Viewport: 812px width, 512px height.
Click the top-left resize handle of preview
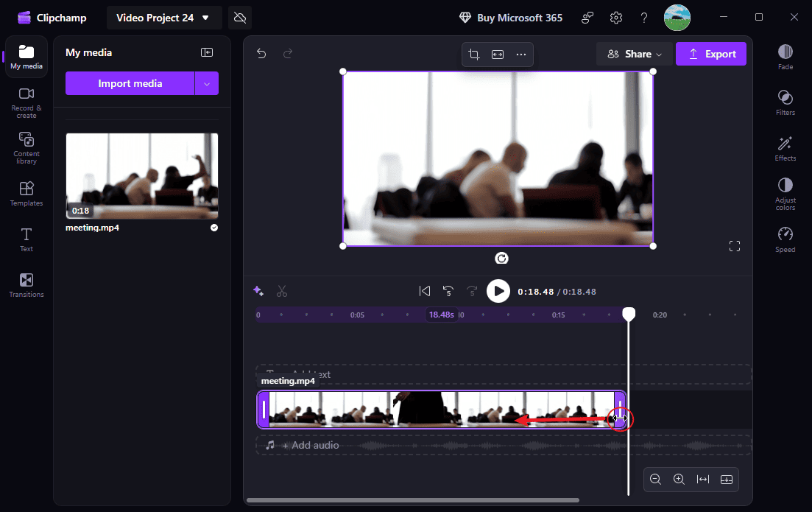pos(343,71)
